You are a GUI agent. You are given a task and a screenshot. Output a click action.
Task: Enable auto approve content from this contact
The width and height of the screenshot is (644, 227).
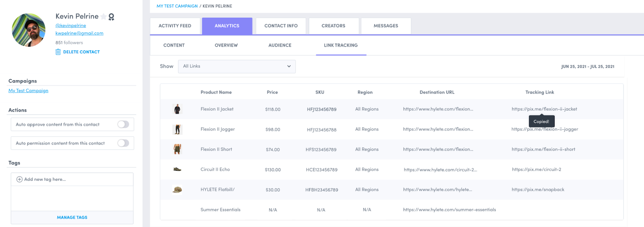point(123,125)
